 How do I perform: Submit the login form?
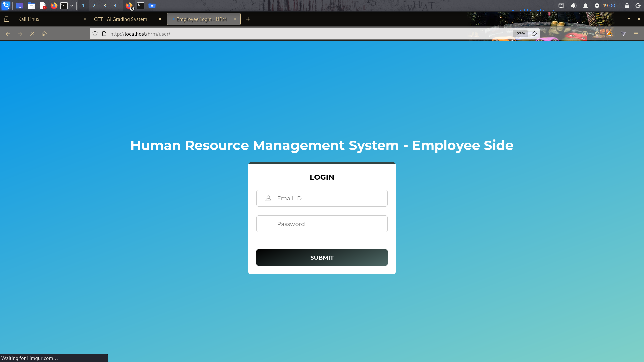[x=322, y=258]
